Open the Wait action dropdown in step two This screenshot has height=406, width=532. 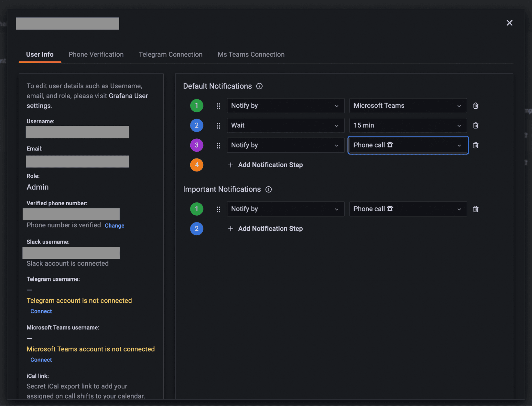coord(285,125)
